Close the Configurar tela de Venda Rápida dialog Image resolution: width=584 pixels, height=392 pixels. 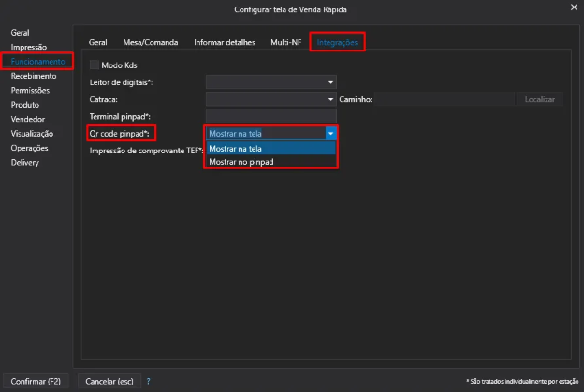[574, 8]
